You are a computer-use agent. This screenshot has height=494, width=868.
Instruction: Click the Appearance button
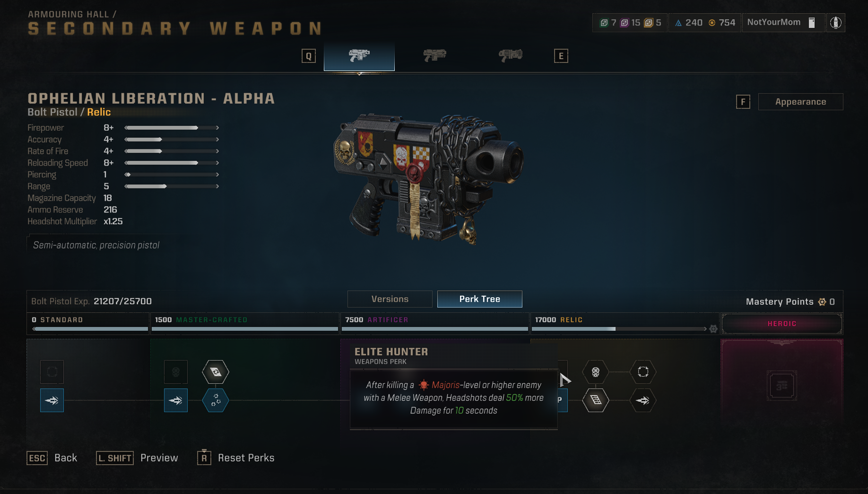(801, 102)
